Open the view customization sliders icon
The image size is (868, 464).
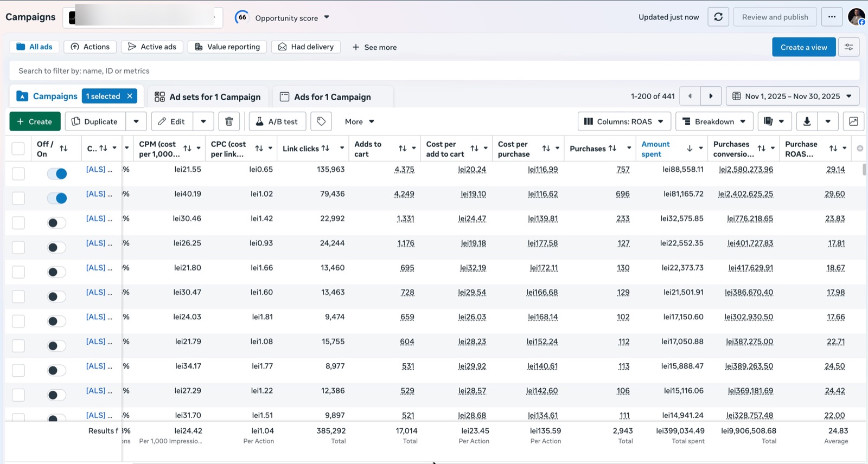848,47
